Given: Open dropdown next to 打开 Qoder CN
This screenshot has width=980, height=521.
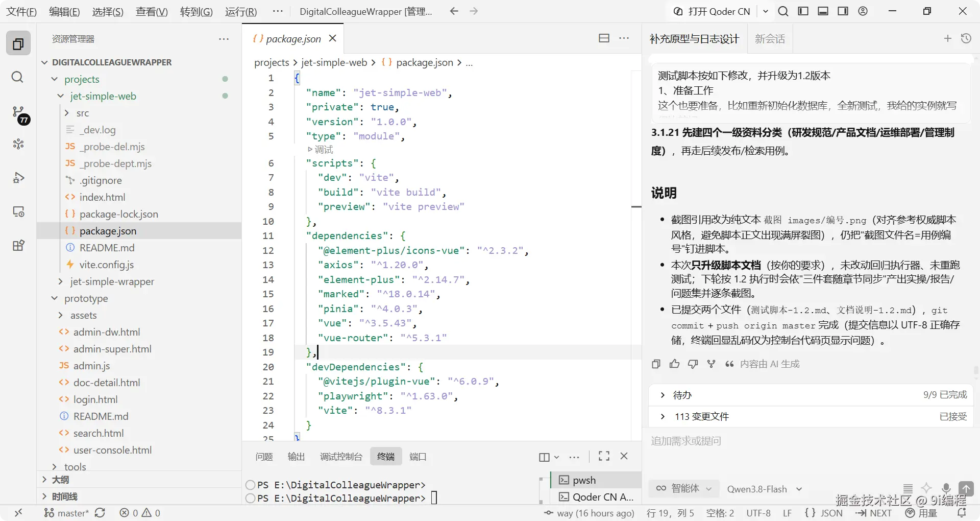Looking at the screenshot, I should 766,11.
